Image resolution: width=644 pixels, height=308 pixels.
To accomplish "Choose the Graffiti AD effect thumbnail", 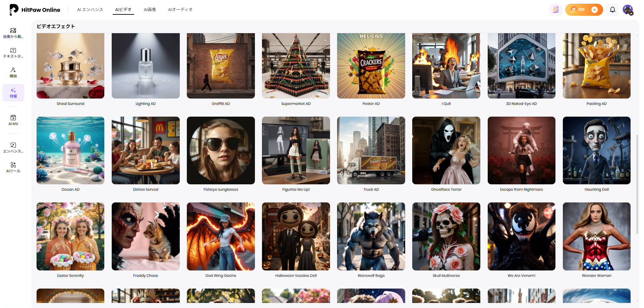I will click(221, 66).
